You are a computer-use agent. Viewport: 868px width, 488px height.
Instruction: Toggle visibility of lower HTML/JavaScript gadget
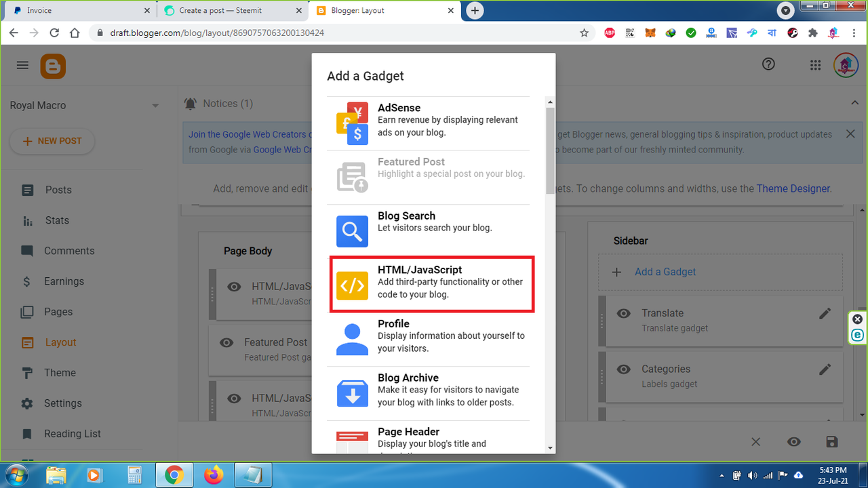tap(234, 399)
